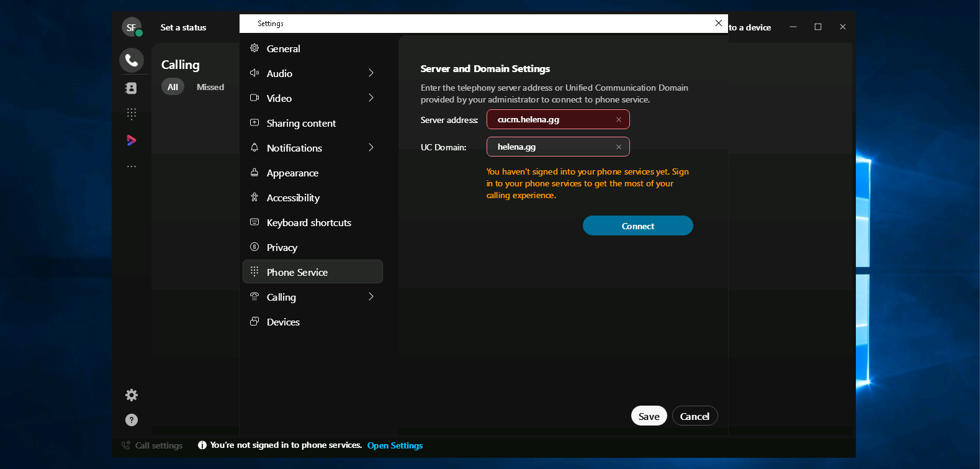Image resolution: width=980 pixels, height=469 pixels.
Task: Save the phone service settings
Action: (x=649, y=416)
